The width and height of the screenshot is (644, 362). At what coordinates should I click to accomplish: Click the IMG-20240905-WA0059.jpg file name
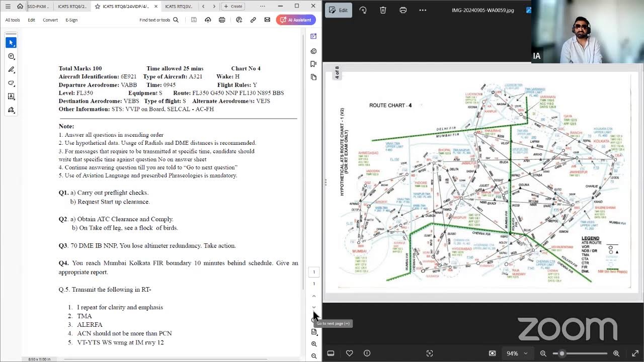(483, 10)
